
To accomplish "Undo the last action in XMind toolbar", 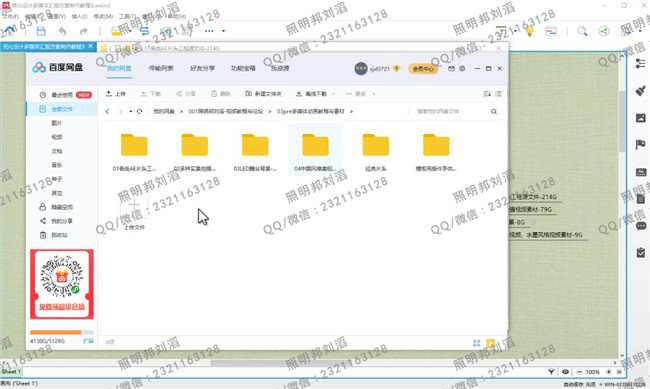I will tap(62, 31).
